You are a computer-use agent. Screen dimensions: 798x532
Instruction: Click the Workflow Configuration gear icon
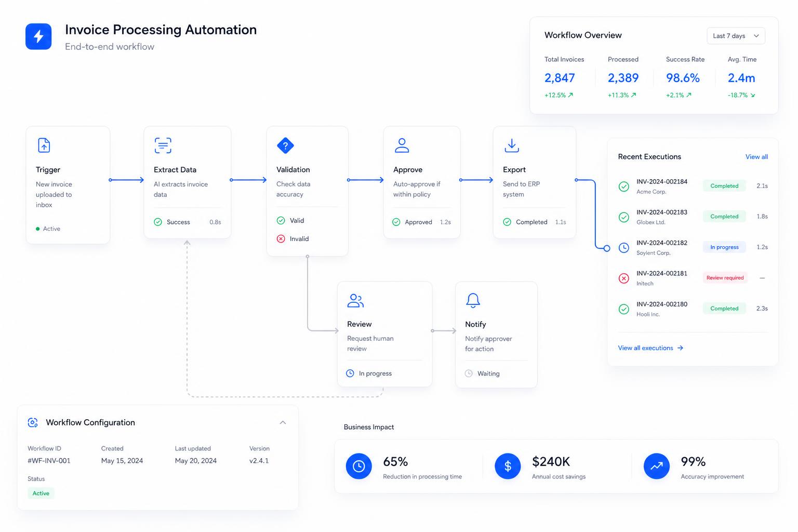(33, 422)
